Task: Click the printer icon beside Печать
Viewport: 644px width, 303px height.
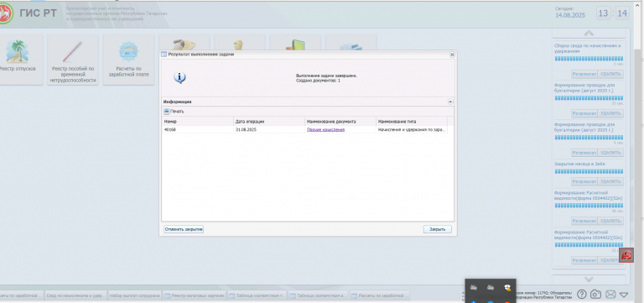Action: click(x=167, y=112)
